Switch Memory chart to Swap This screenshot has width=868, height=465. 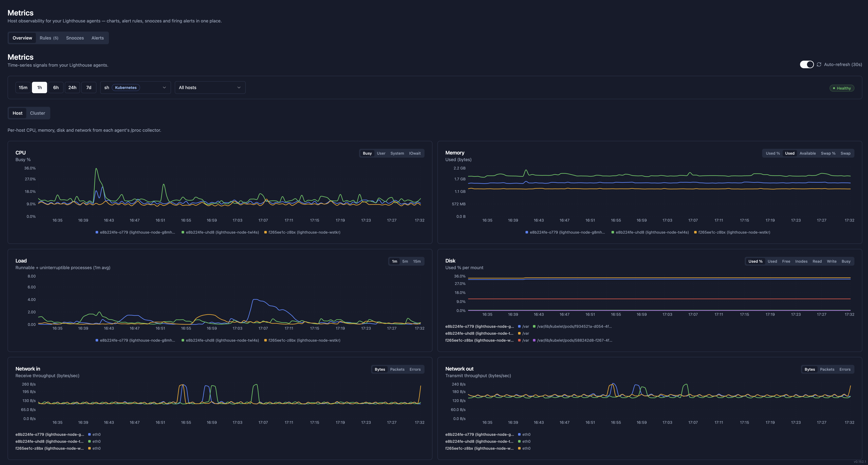click(x=845, y=153)
